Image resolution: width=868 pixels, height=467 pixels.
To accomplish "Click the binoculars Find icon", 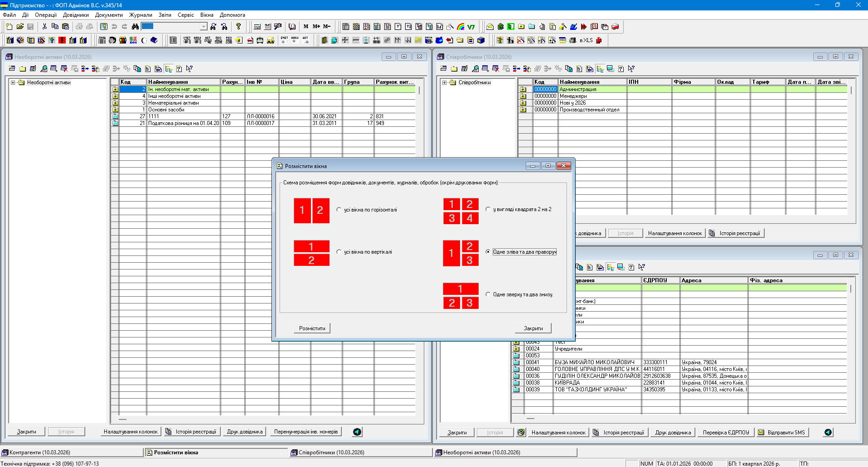I will click(x=135, y=27).
